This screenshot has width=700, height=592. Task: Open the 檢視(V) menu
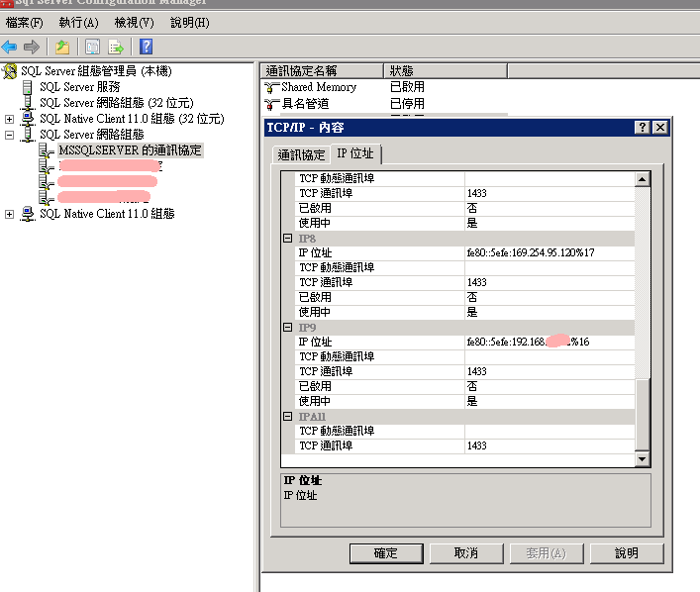134,23
